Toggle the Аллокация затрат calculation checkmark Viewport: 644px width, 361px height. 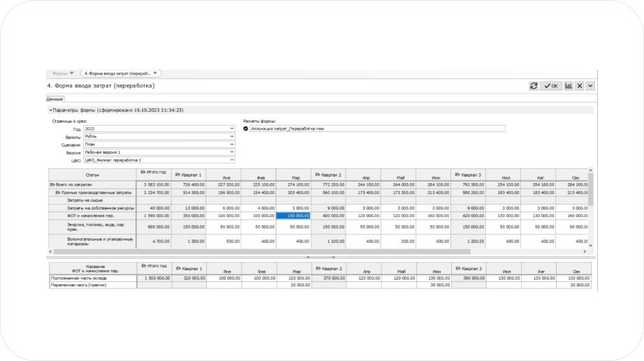coord(246,128)
